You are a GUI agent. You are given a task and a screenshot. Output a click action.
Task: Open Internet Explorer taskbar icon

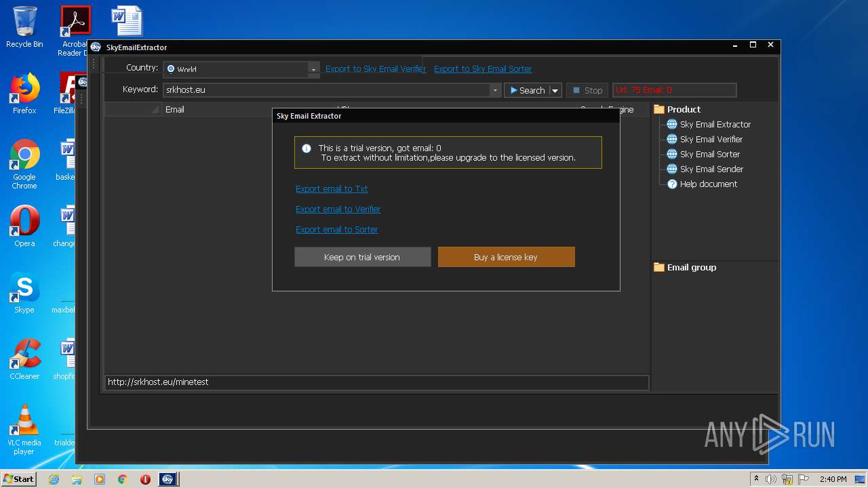coord(54,479)
